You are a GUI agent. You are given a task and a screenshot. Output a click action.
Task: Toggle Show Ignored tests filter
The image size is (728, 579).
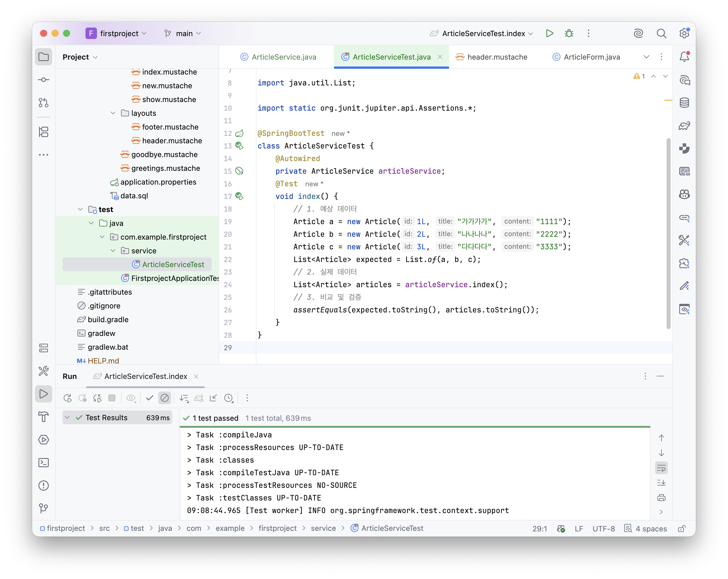tap(164, 398)
